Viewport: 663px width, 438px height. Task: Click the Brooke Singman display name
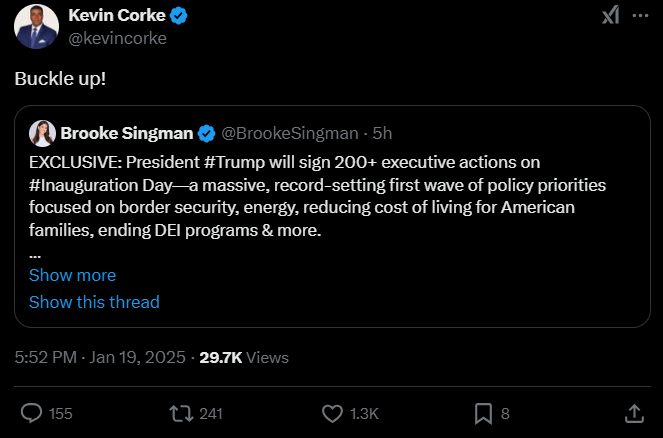coord(127,134)
